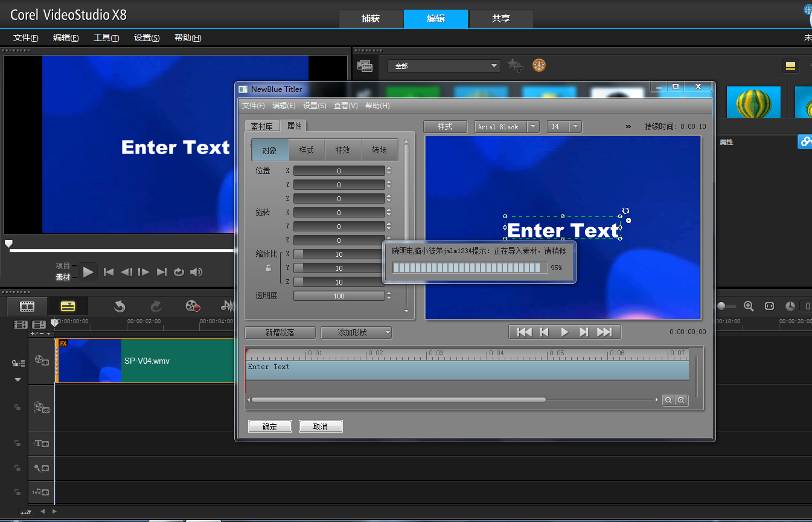Screen dimensions: 812x522
Task: Click the project duration clock icon
Action: point(790,306)
